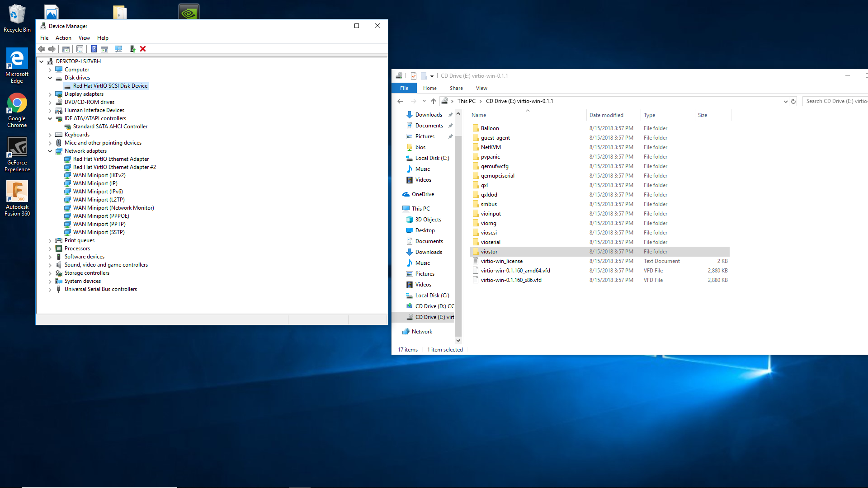This screenshot has height=488, width=868.
Task: Open Network in the navigation pane
Action: pyautogui.click(x=422, y=332)
